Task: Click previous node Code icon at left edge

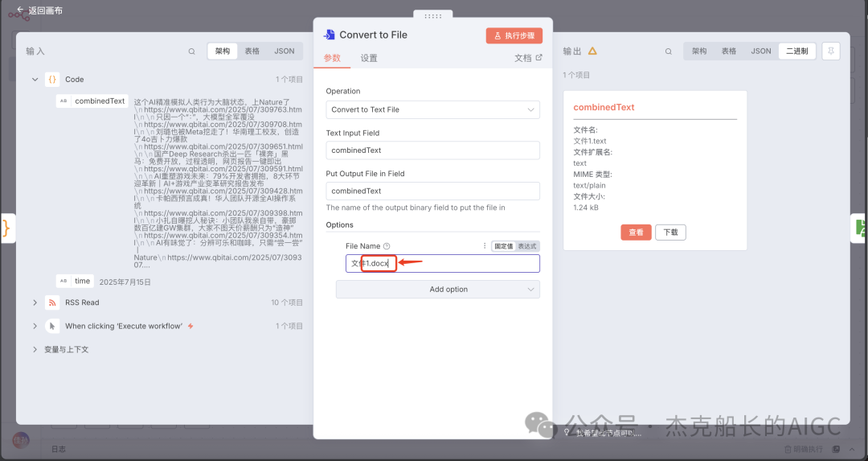Action: 6,228
